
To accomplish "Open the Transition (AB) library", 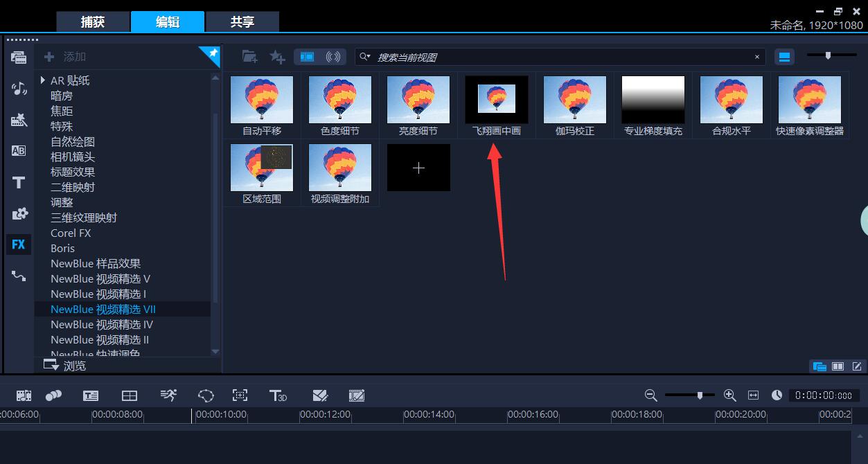I will click(x=19, y=151).
